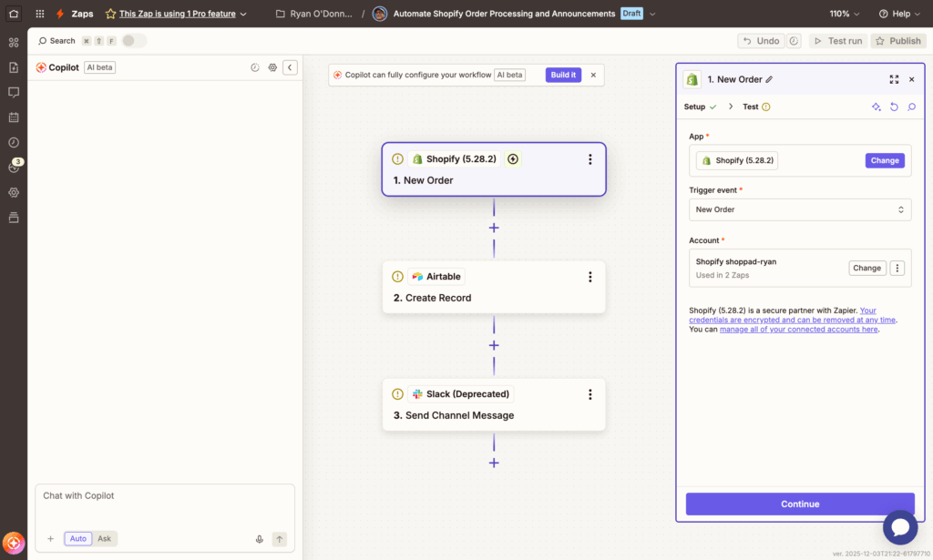Open the zoom level 110% dropdown
933x560 pixels.
845,13
